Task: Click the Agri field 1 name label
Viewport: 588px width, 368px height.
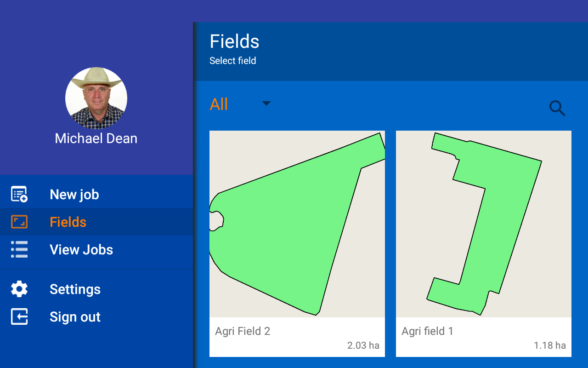Action: tap(427, 331)
